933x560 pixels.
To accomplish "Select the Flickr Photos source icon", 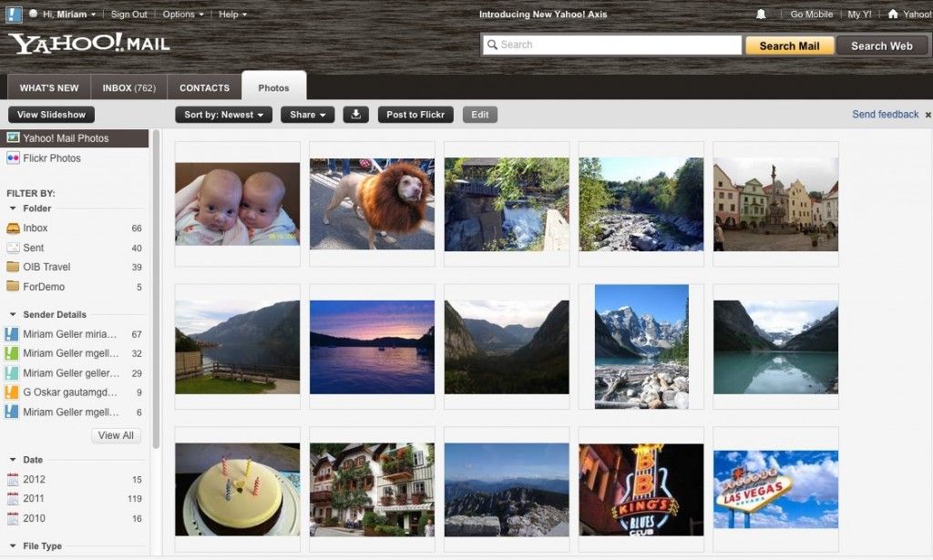I will (13, 158).
